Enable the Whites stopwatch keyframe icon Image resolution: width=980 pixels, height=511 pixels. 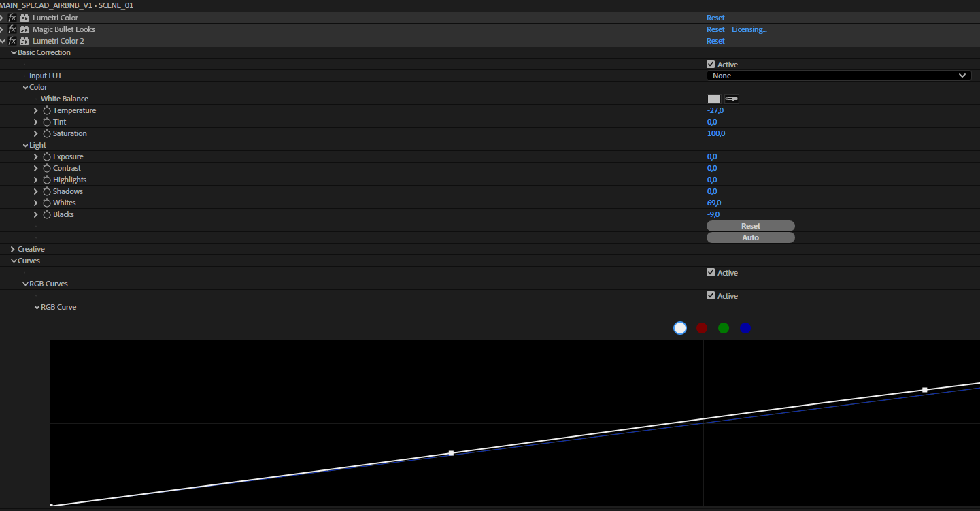click(47, 203)
